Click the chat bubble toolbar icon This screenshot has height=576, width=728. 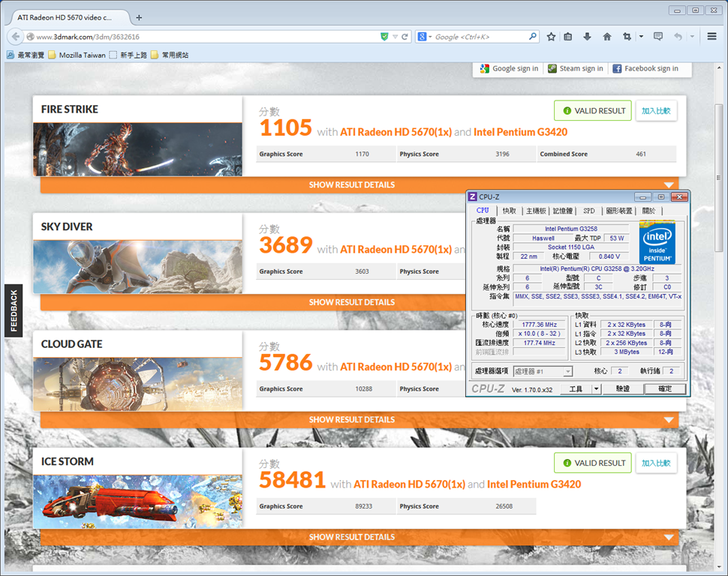pos(658,37)
